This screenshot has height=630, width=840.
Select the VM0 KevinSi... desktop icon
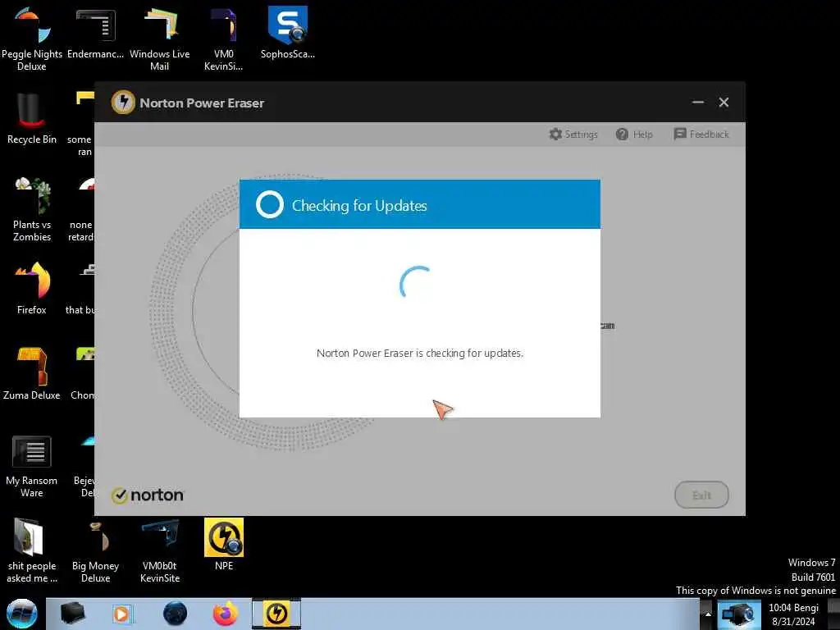click(223, 41)
